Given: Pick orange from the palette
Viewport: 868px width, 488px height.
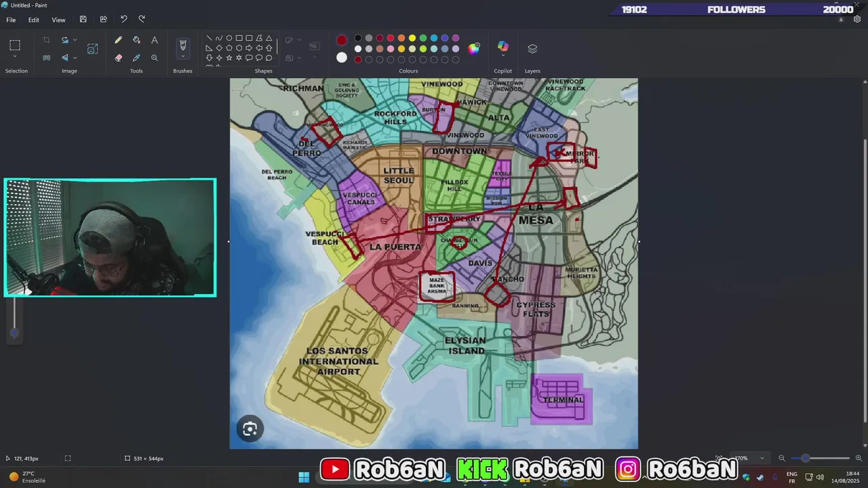Looking at the screenshot, I should [401, 38].
